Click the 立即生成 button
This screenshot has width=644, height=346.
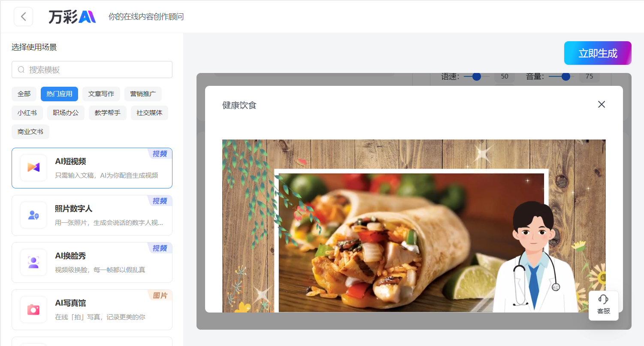(x=598, y=53)
